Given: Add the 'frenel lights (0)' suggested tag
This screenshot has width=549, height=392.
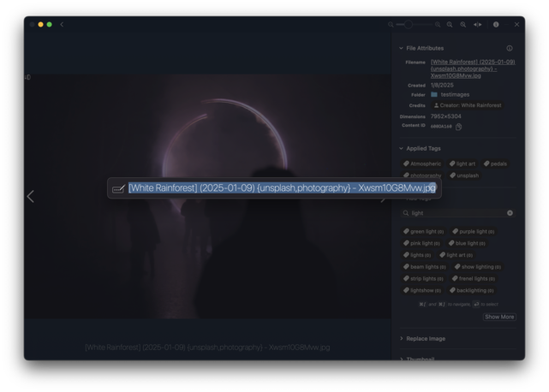Looking at the screenshot, I should pyautogui.click(x=473, y=279).
